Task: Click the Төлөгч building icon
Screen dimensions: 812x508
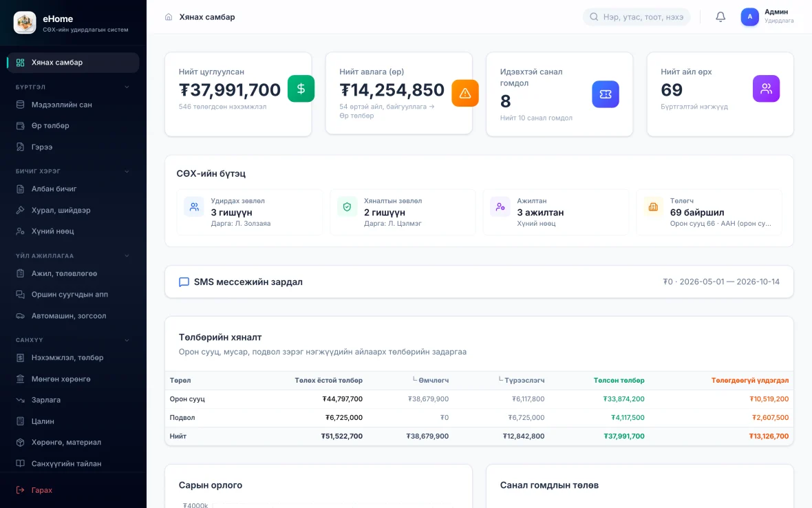Action: point(653,207)
